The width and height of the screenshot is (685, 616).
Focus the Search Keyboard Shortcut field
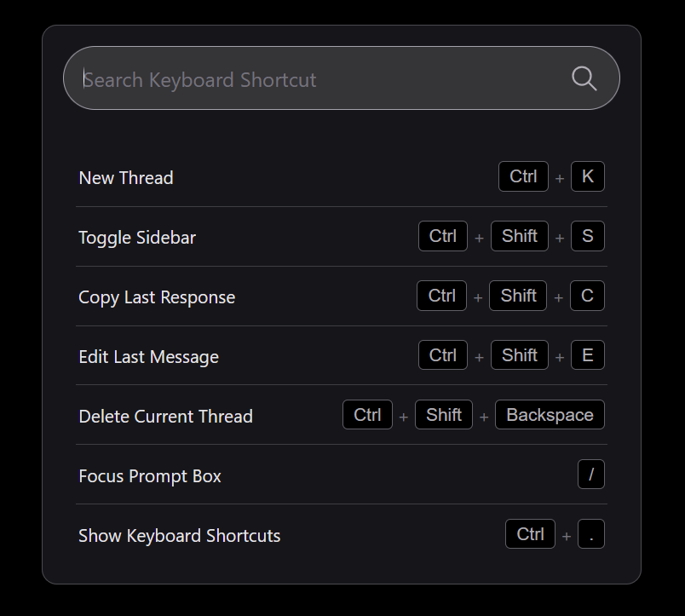click(315, 79)
